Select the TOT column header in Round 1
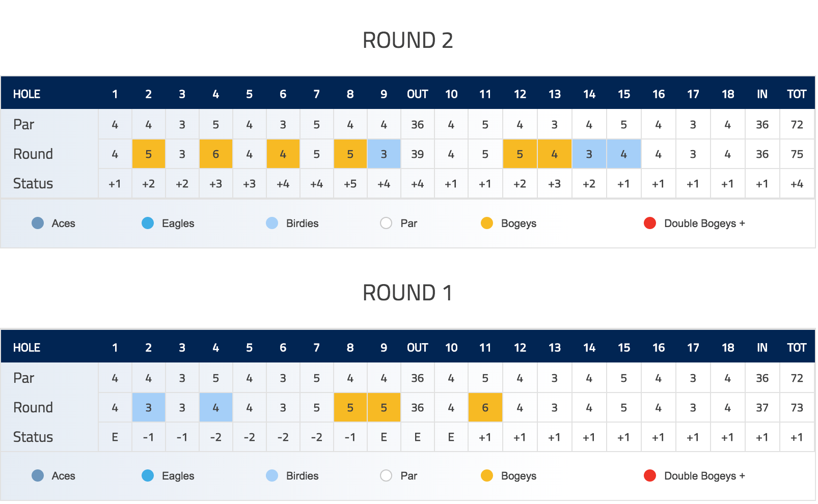 797,348
